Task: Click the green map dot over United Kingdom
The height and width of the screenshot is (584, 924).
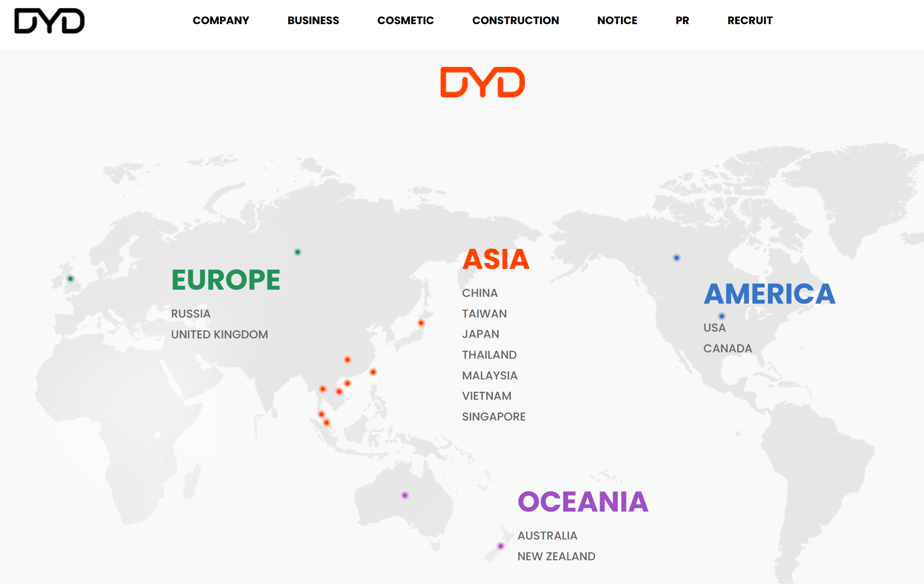Action: pos(71,279)
